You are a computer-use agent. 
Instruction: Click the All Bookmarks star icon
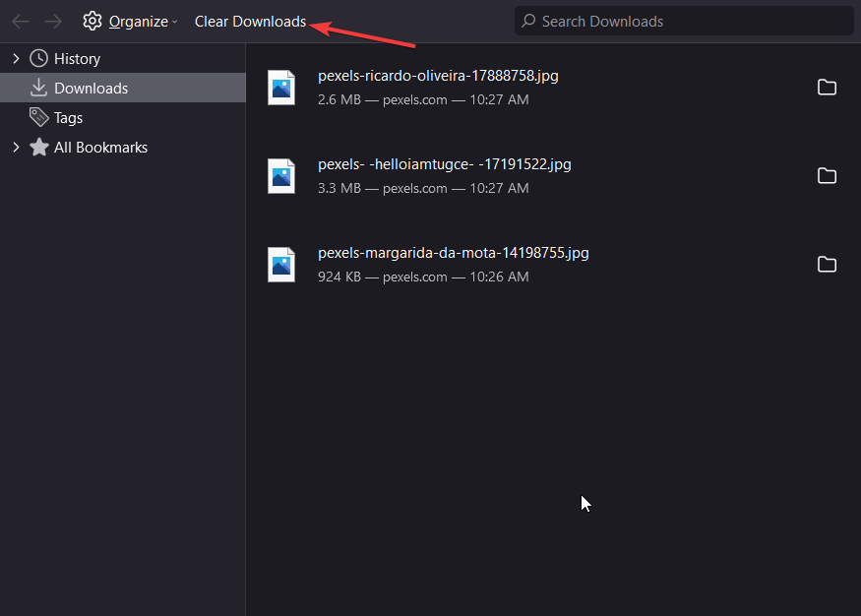[38, 148]
